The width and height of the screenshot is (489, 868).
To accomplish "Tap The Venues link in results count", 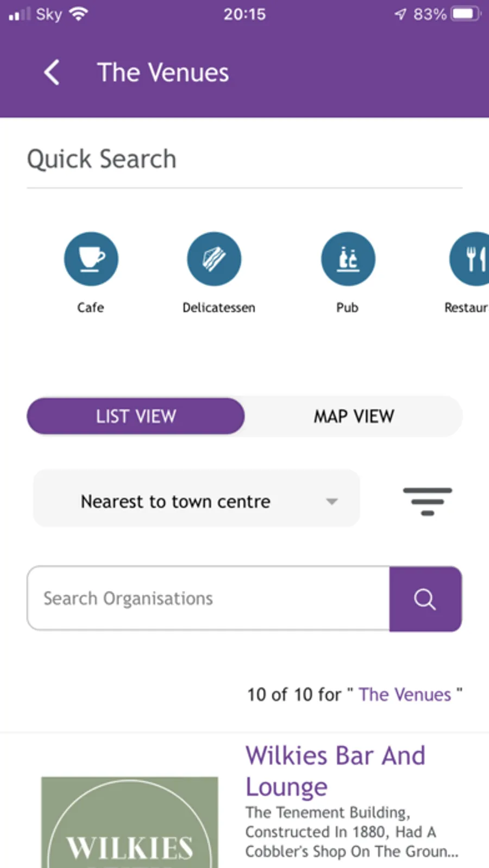I will pyautogui.click(x=405, y=694).
